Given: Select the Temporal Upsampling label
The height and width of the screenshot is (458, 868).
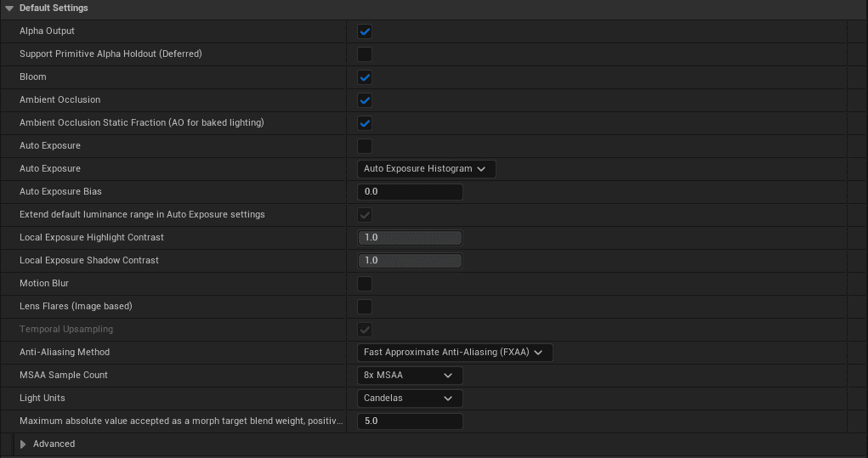Looking at the screenshot, I should click(x=66, y=329).
